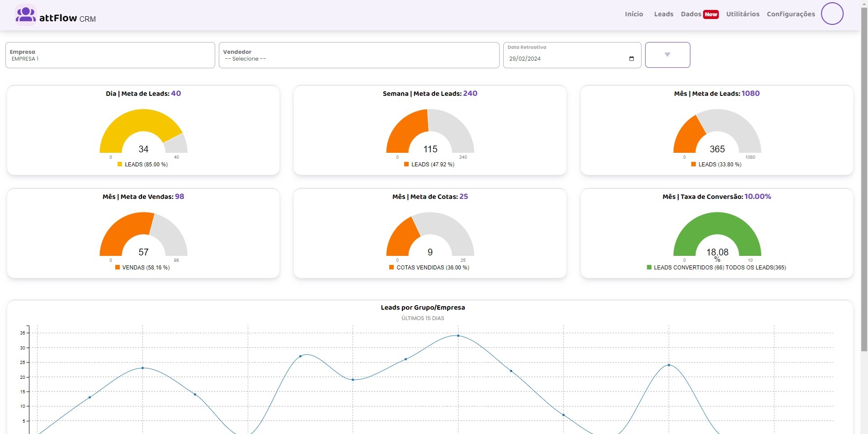The width and height of the screenshot is (868, 434).
Task: Toggle the VENDAS (58.16 %) legend marker
Action: coord(118,268)
